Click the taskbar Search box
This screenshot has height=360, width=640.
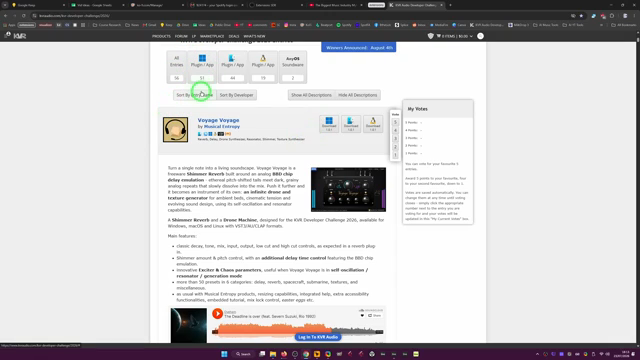243,354
